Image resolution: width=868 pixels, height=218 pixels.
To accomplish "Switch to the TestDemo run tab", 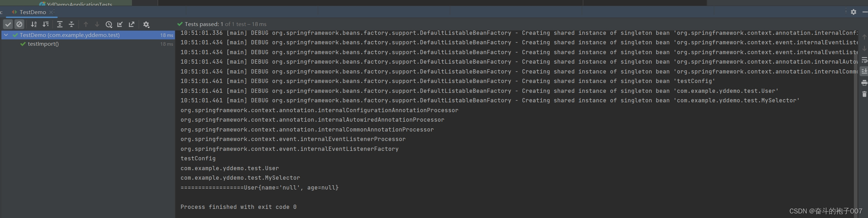I will [x=32, y=12].
